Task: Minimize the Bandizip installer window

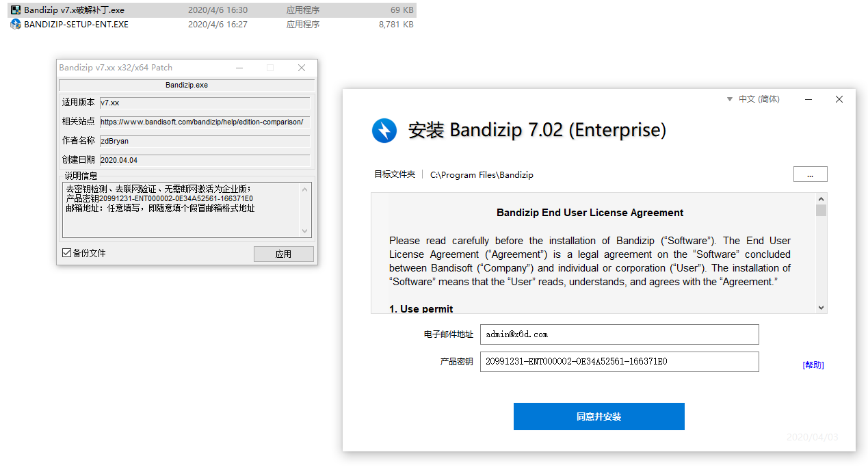Action: [x=809, y=99]
